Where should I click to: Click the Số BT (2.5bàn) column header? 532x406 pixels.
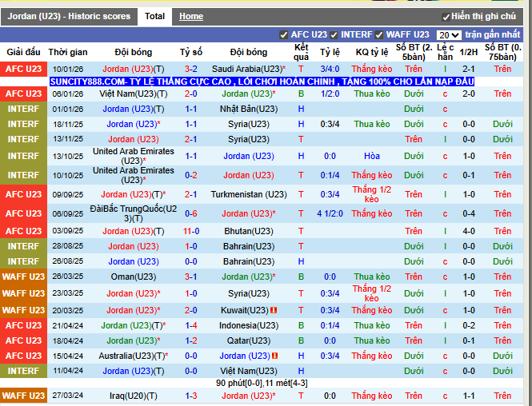click(x=414, y=52)
